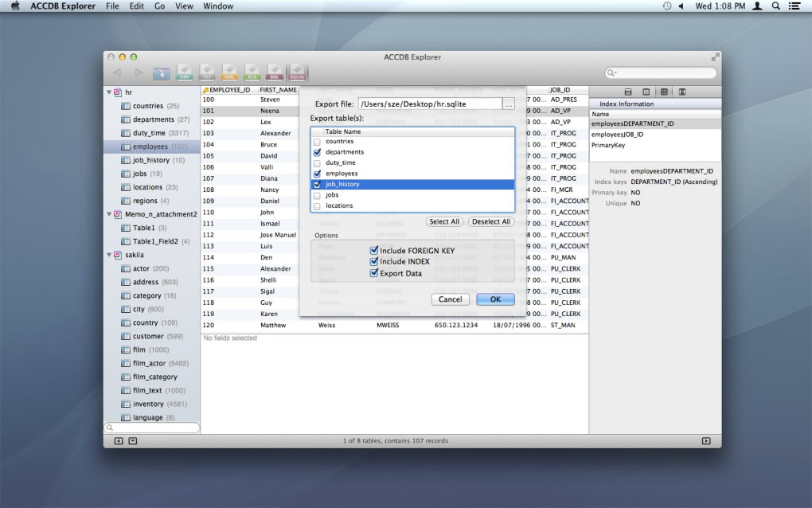
Task: Click the sakila database icon in sidebar
Action: click(118, 255)
